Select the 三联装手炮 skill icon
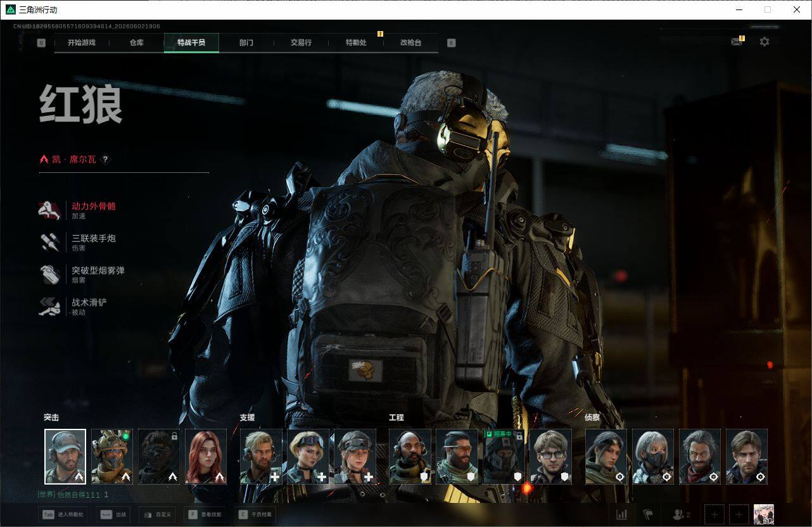812x527 pixels. point(49,243)
